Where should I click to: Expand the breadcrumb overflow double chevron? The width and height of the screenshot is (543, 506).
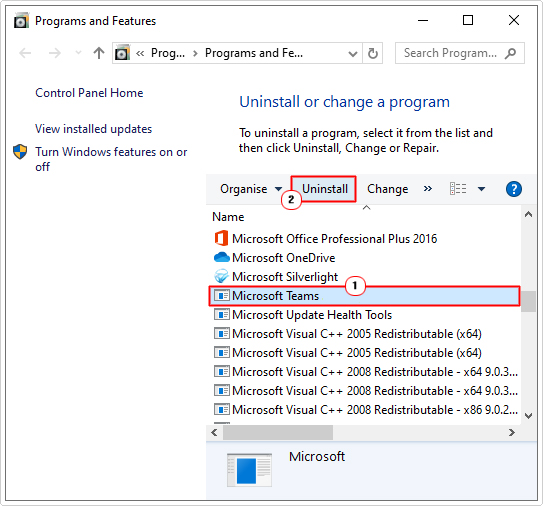tap(140, 53)
